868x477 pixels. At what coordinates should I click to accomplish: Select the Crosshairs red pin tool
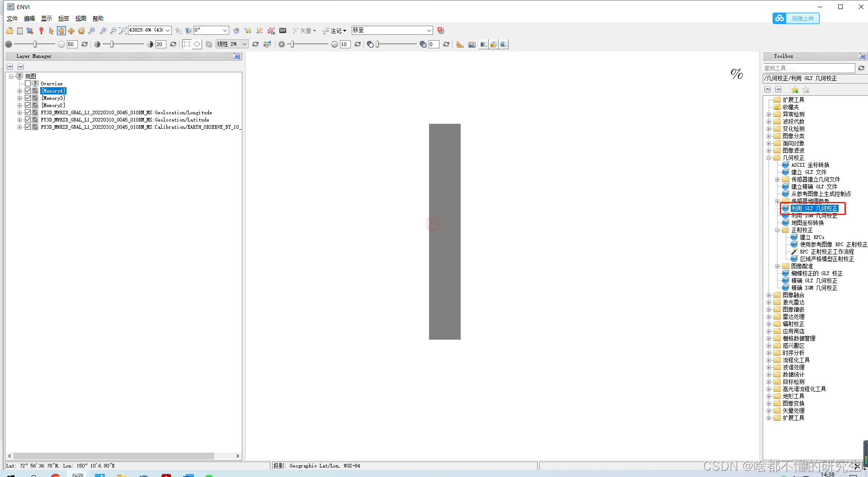[41, 31]
